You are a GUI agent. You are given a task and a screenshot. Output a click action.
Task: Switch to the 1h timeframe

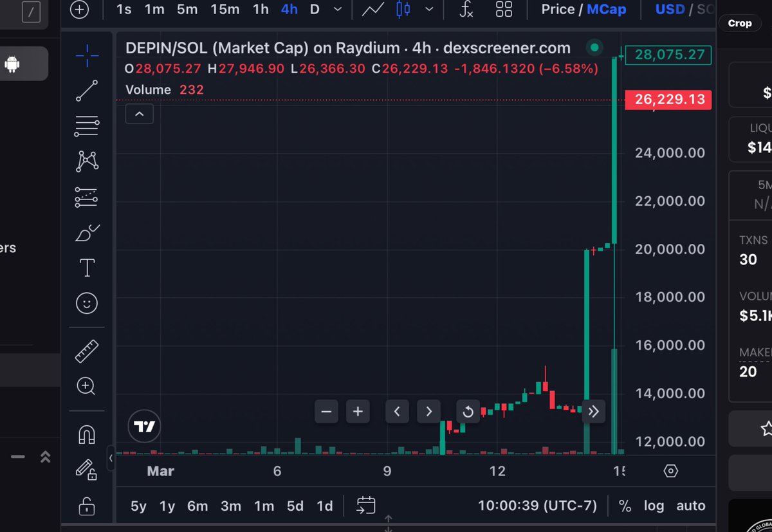point(261,9)
